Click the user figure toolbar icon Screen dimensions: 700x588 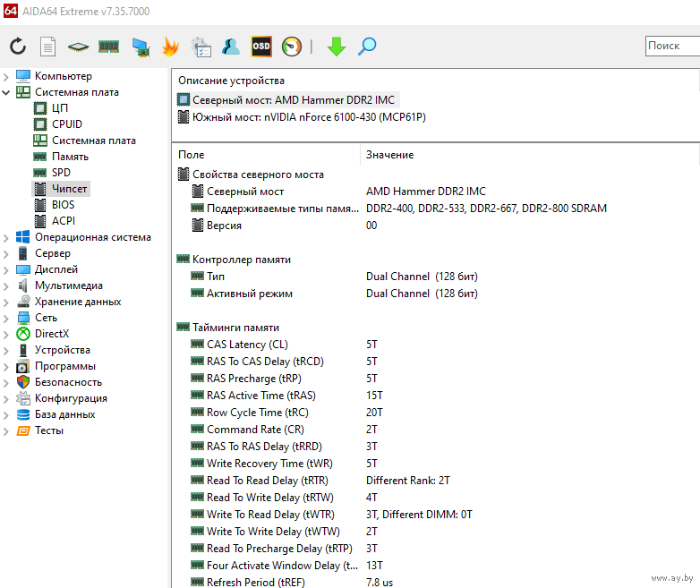pyautogui.click(x=231, y=46)
